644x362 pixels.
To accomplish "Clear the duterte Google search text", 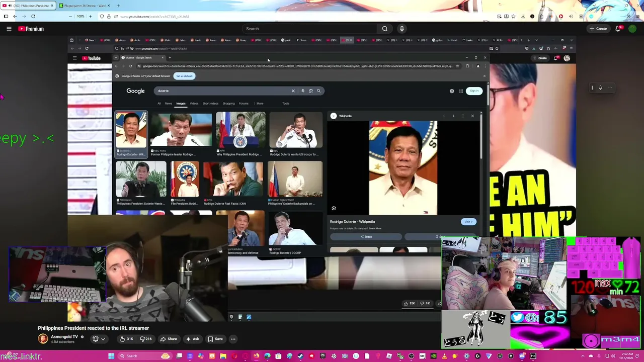I will 293,91.
